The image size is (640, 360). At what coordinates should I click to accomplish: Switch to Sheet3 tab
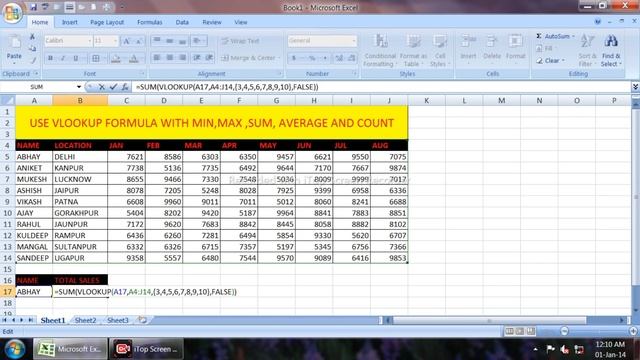coord(118,320)
